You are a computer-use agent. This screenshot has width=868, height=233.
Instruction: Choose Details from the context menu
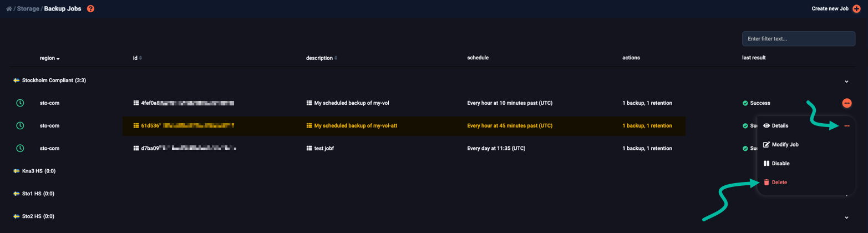point(776,126)
